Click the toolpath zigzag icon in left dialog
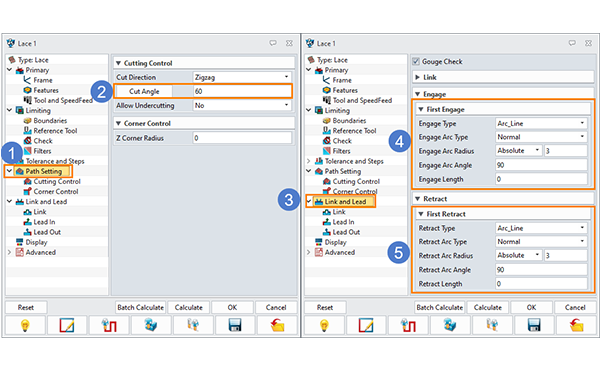The width and height of the screenshot is (600, 371). pyautogui.click(x=109, y=325)
